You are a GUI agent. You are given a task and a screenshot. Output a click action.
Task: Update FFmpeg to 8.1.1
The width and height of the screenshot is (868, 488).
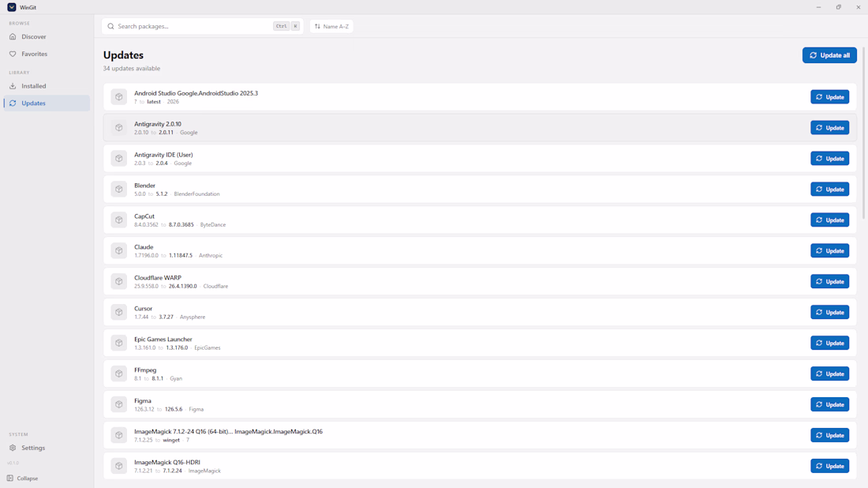coord(830,374)
